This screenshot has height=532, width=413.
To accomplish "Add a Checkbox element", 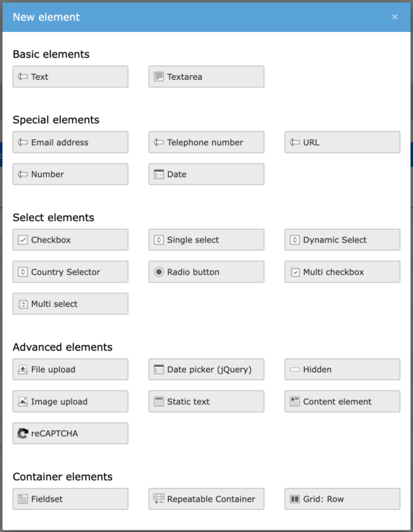I will 70,240.
